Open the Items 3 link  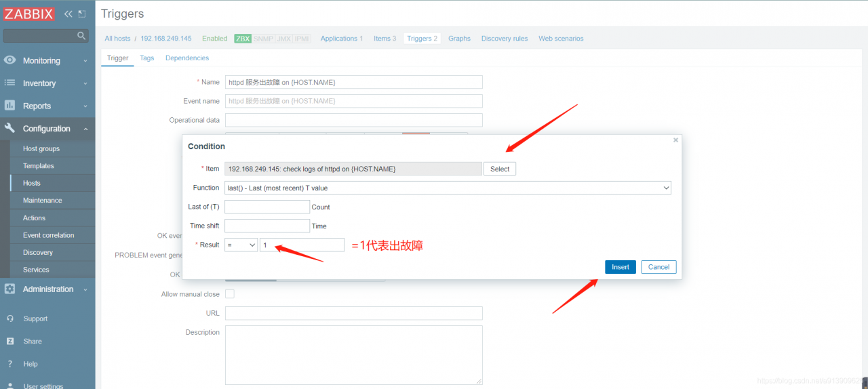point(385,39)
